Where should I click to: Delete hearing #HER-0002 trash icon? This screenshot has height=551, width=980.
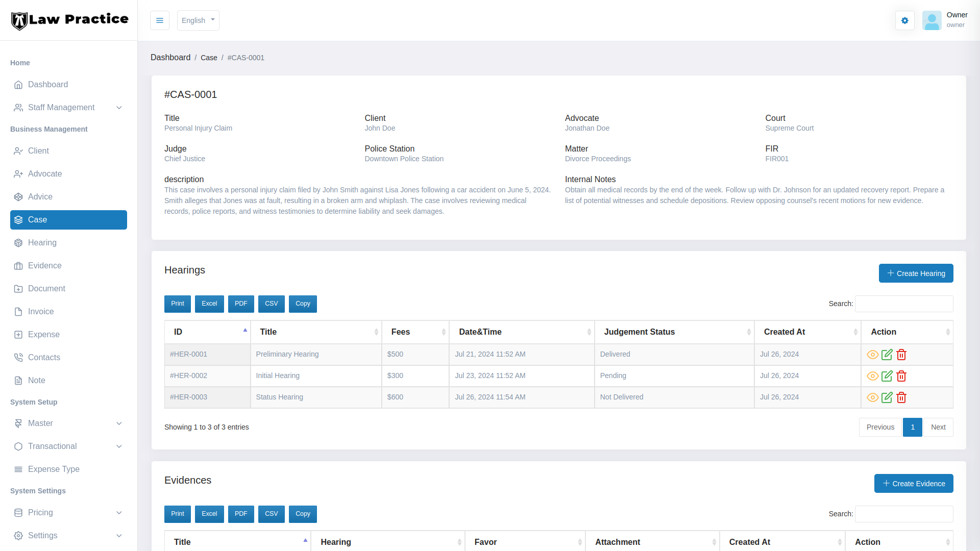point(901,376)
